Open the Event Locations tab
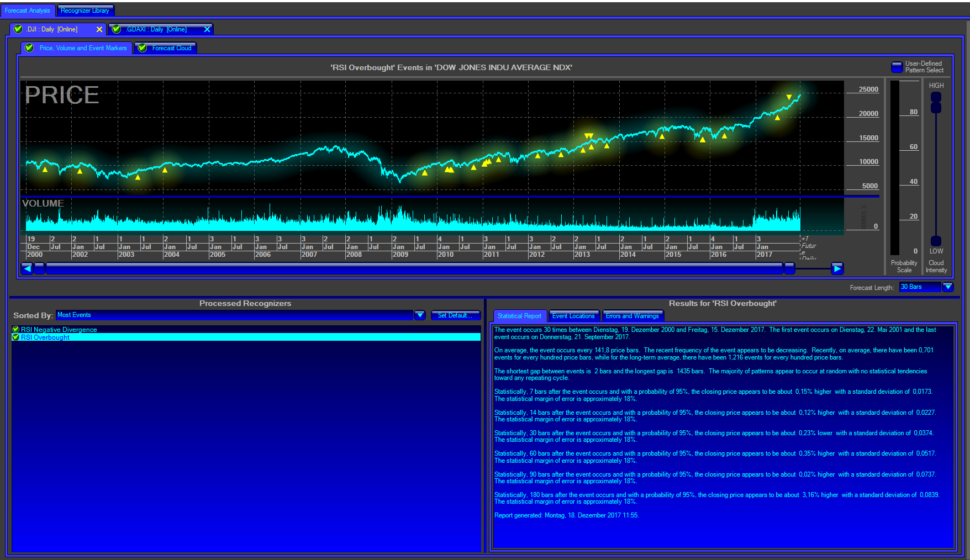Screen dimensions: 970x560 point(573,316)
